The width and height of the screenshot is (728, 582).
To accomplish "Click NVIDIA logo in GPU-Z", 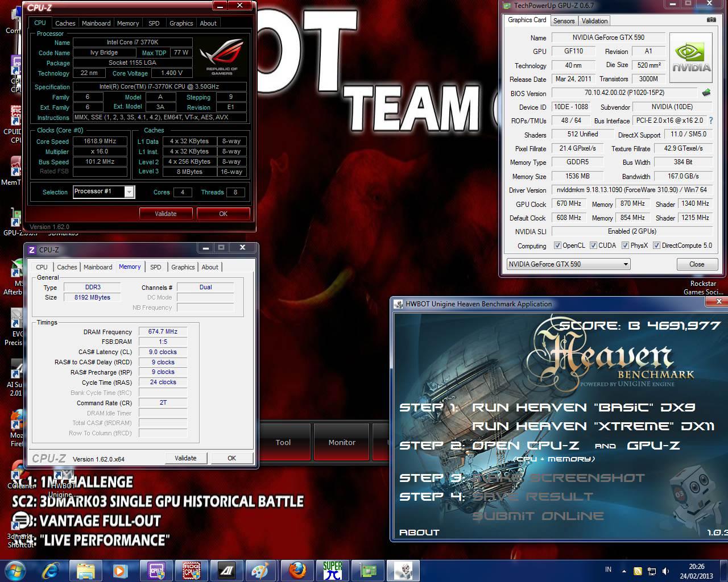I will point(691,57).
